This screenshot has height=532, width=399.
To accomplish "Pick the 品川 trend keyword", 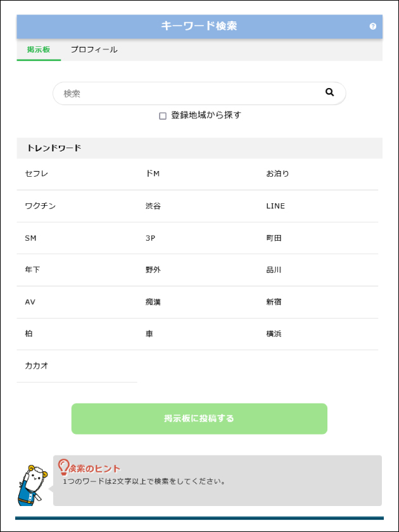I will 274,270.
